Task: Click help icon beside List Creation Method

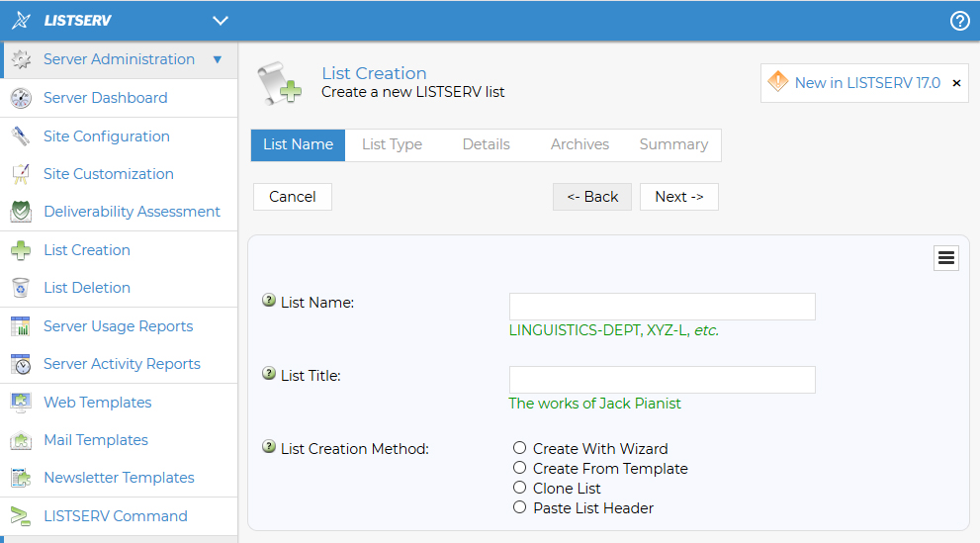Action: pyautogui.click(x=269, y=447)
